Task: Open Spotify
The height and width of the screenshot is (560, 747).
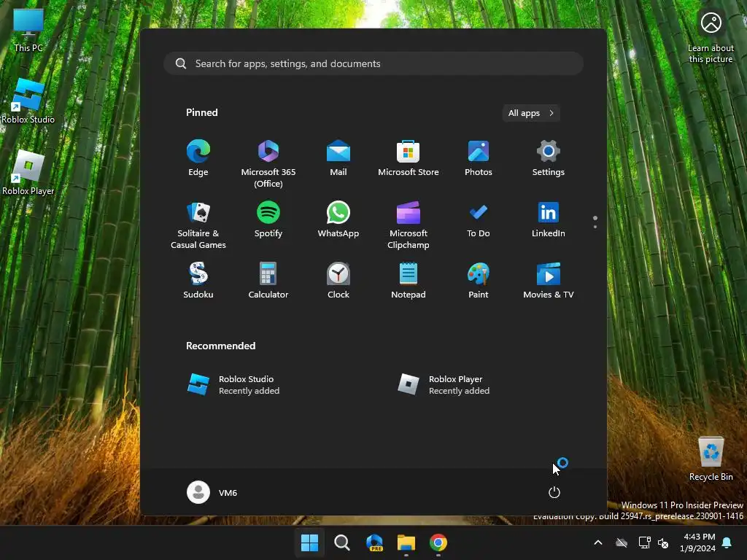Action: [268, 219]
